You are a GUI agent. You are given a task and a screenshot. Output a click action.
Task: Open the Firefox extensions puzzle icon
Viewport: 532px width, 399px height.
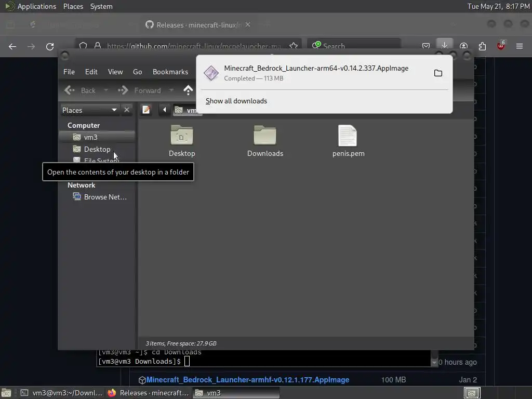(x=482, y=46)
